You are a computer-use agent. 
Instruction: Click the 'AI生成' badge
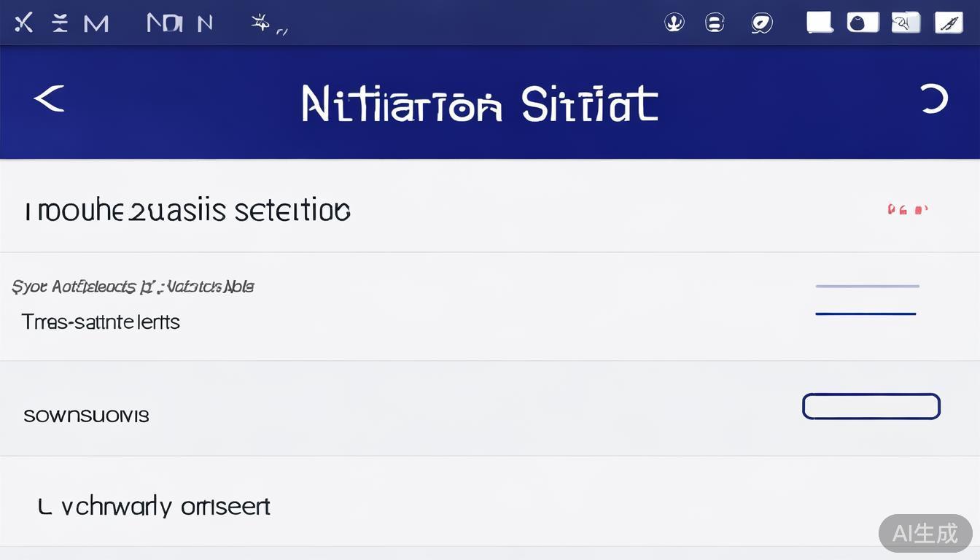(x=925, y=533)
